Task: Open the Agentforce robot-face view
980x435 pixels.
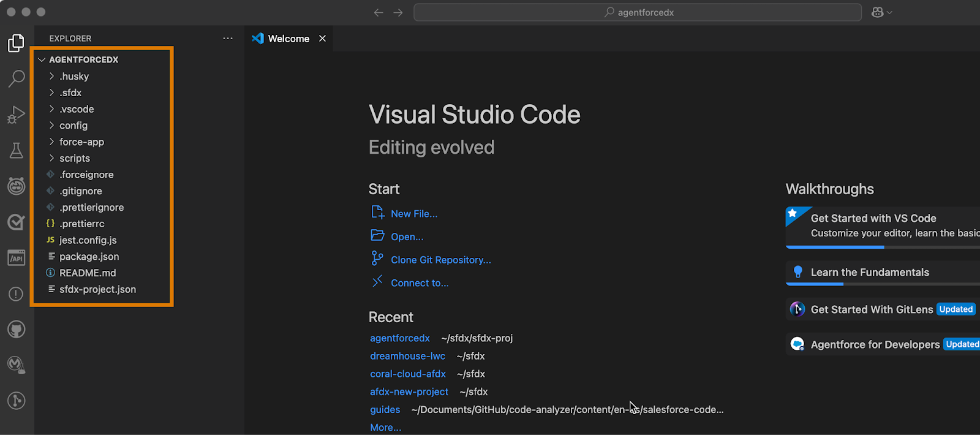Action: tap(17, 186)
